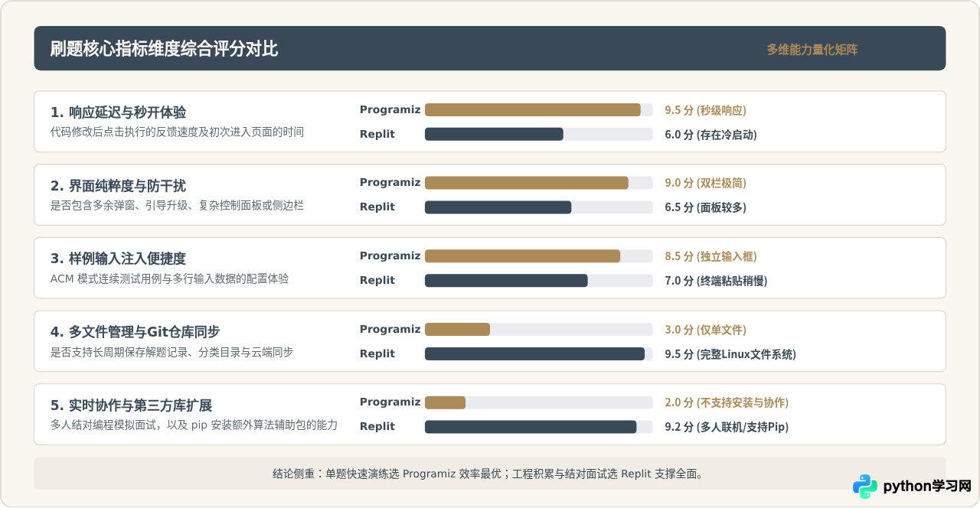Click Replit label in 响应延迟与秒开体验 row
The image size is (980, 508).
click(x=377, y=134)
